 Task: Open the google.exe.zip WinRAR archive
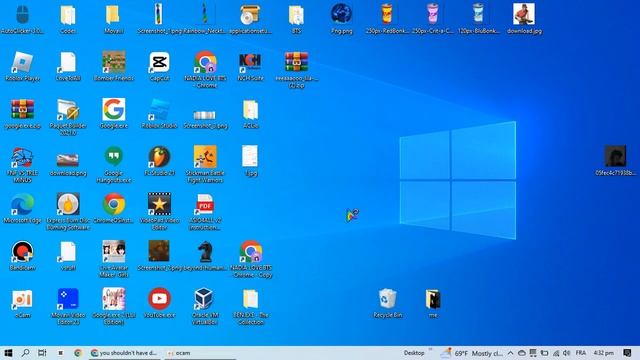[22, 114]
